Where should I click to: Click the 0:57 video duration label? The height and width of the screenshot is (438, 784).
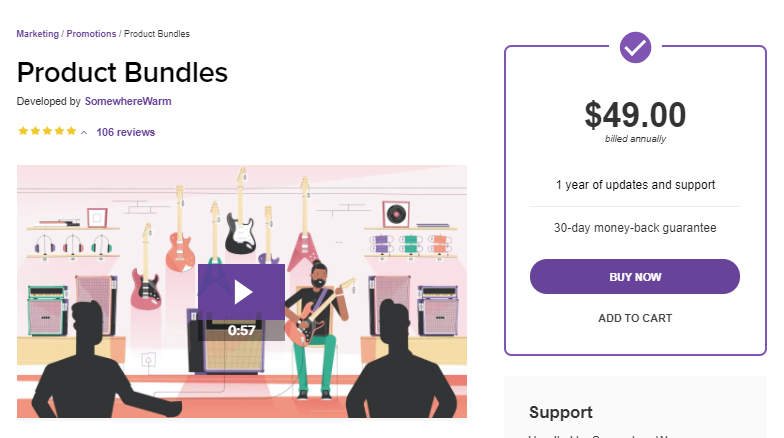tap(242, 330)
